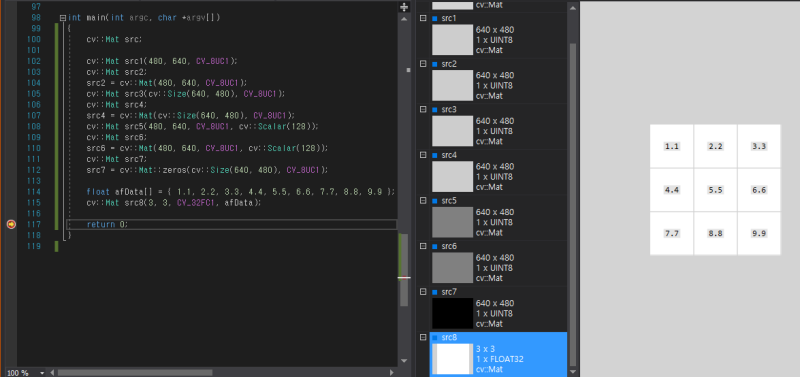
Task: Collapse the src8 entry in Image Watch
Action: (x=423, y=337)
